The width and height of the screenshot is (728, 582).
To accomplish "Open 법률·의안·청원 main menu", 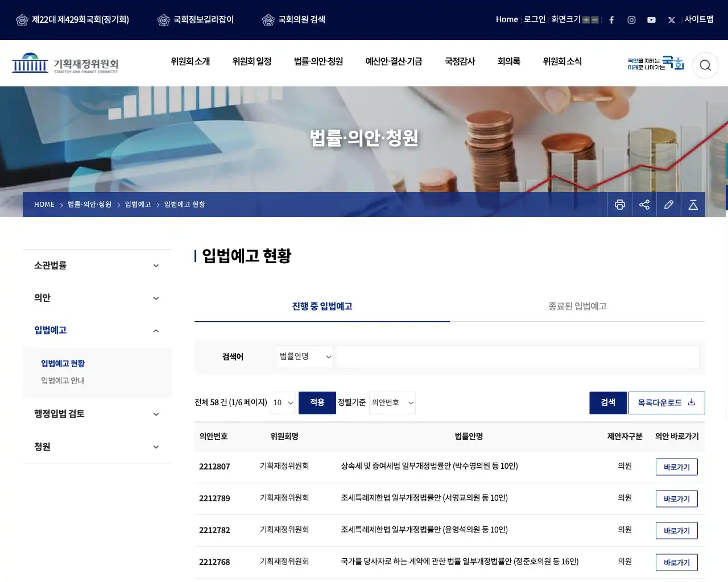I will [318, 61].
